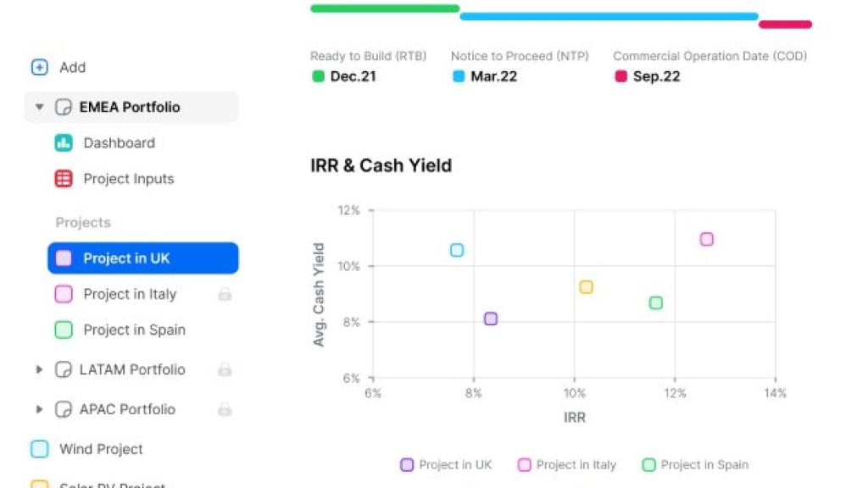The image size is (868, 488).
Task: Toggle Project in Italy legend entry
Action: [566, 464]
